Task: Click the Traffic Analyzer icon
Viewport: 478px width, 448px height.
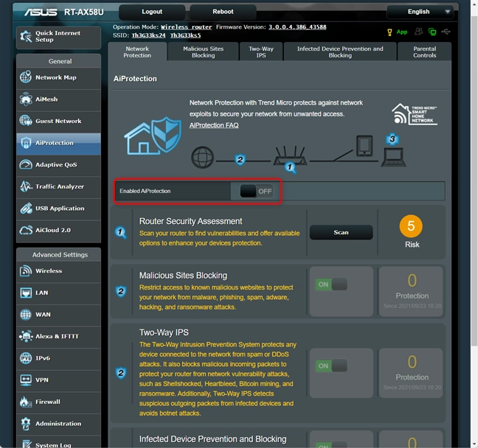Action: [x=26, y=186]
